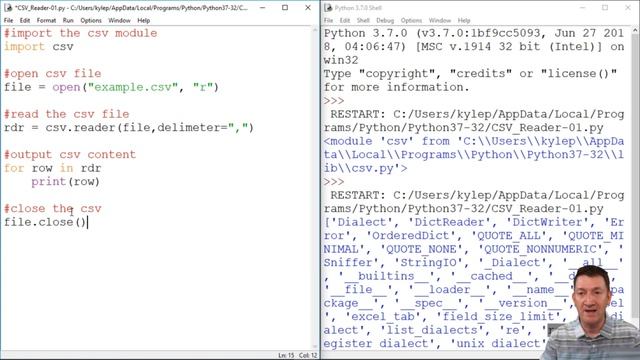Click the IDLE icon in Python Shell title bar

coord(328,8)
